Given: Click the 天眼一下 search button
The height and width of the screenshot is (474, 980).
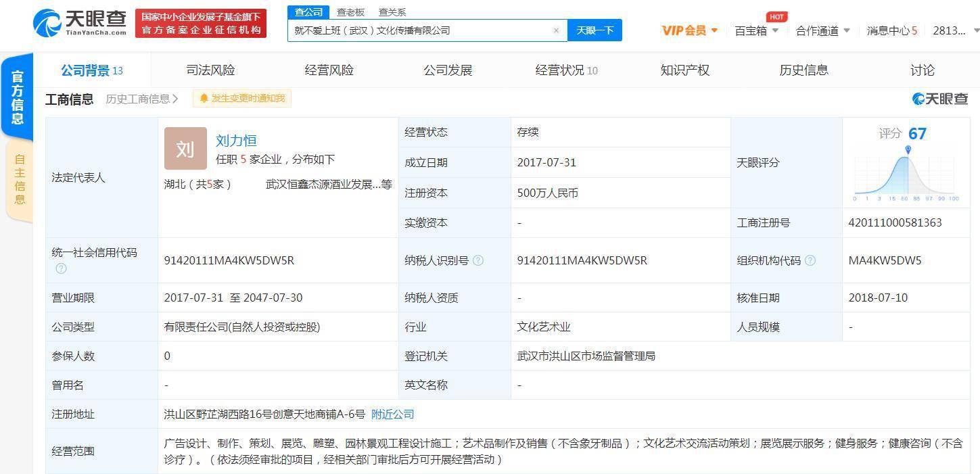Looking at the screenshot, I should (x=594, y=30).
